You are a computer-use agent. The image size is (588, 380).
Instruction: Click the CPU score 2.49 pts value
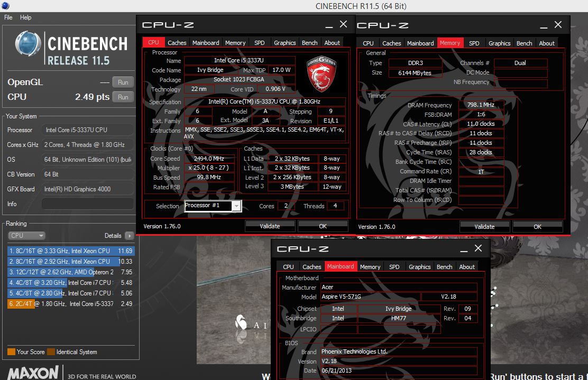pos(92,97)
